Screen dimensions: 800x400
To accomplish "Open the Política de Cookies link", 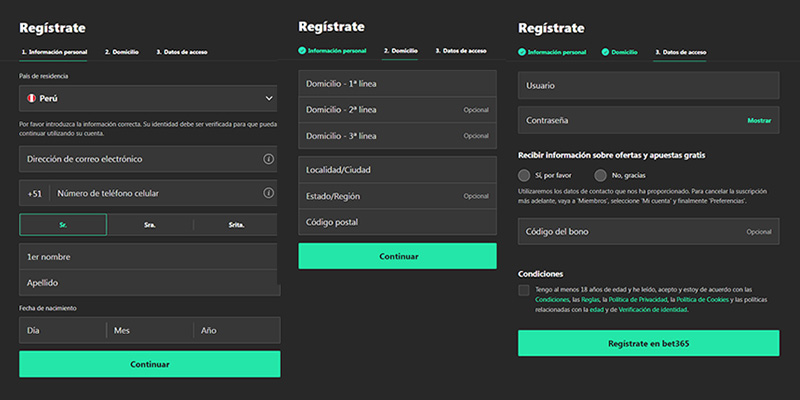I will 703,299.
